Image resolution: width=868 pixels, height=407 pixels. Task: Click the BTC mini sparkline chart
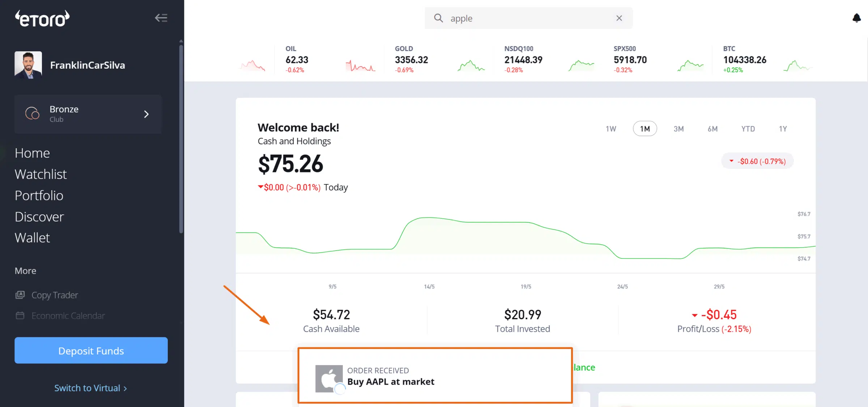798,65
